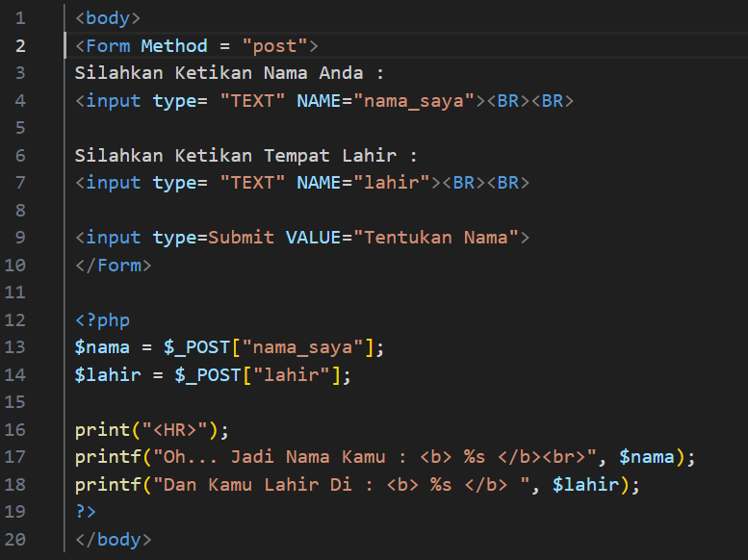The image size is (748, 560).
Task: Click line number 2 in the gutter
Action: 20,46
